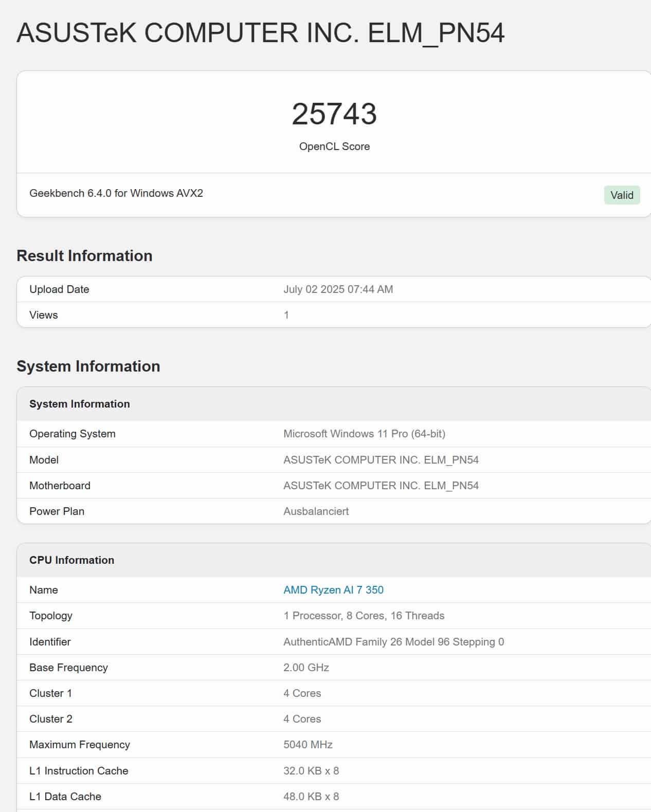Open the AMD Ryzen AI 7 350 link

333,590
